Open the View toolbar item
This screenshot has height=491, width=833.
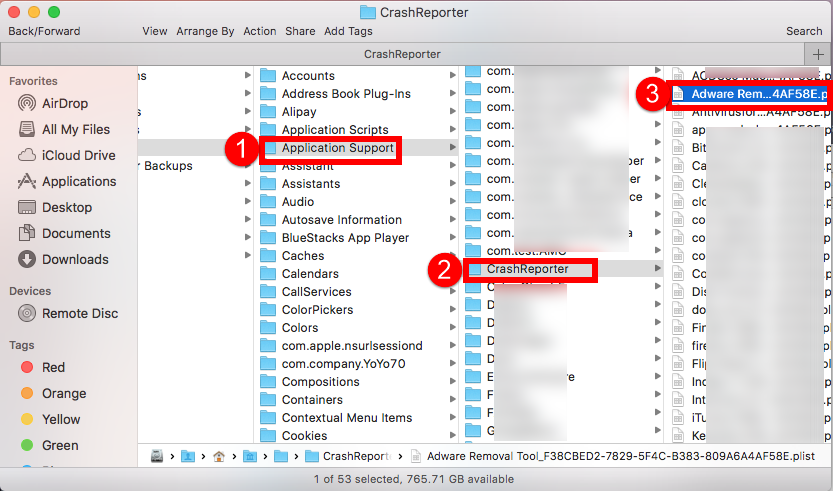tap(155, 31)
